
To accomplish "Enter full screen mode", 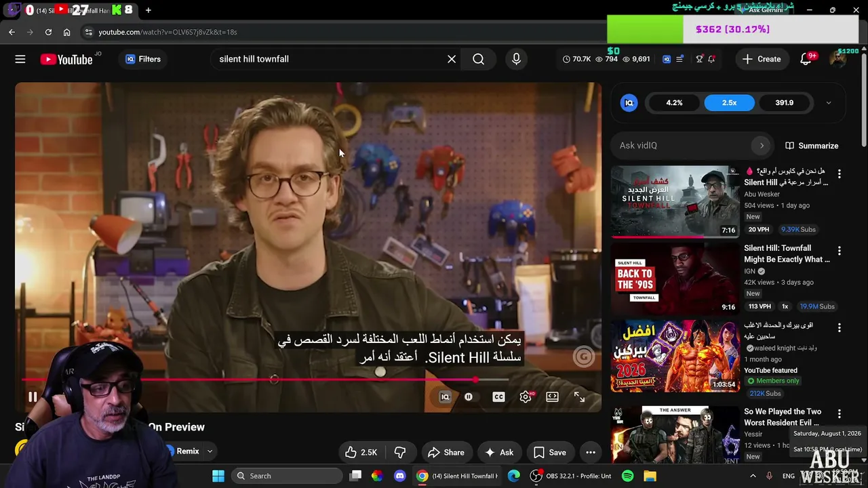I will [x=579, y=397].
